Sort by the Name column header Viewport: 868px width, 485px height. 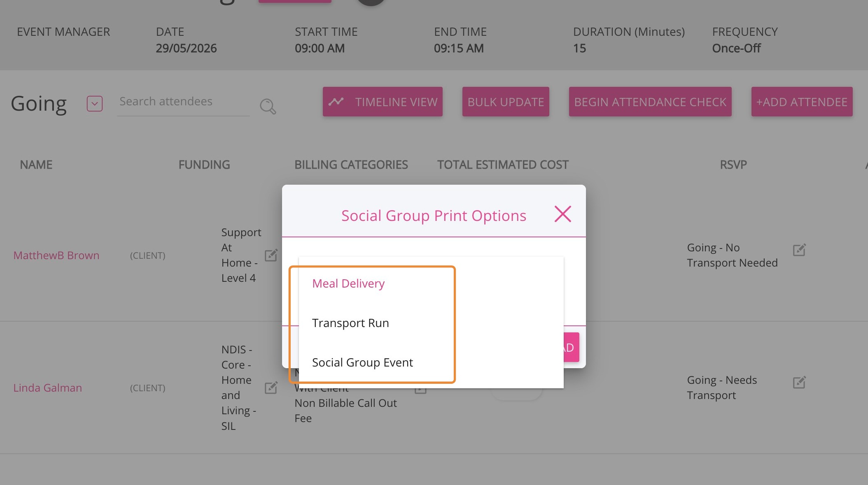(x=36, y=165)
